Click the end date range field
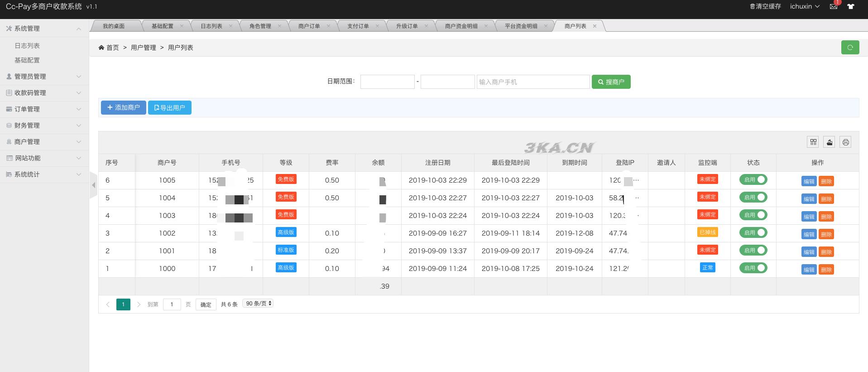 (448, 82)
